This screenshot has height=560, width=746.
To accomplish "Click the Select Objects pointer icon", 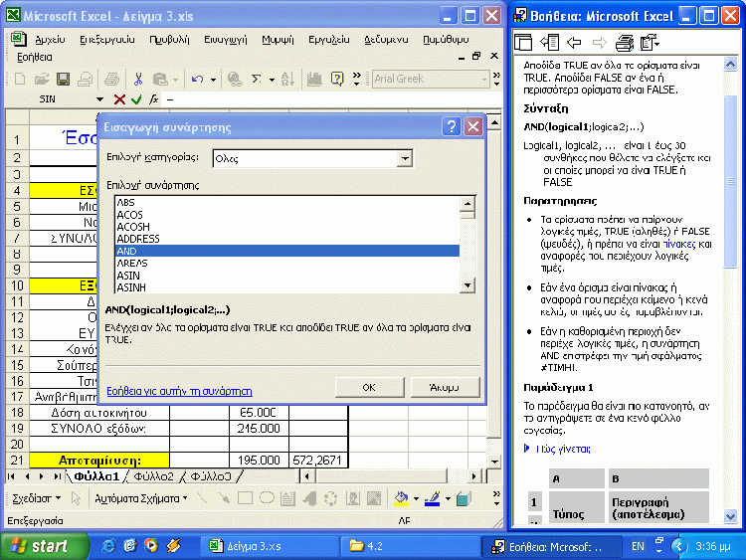I will coord(76,498).
